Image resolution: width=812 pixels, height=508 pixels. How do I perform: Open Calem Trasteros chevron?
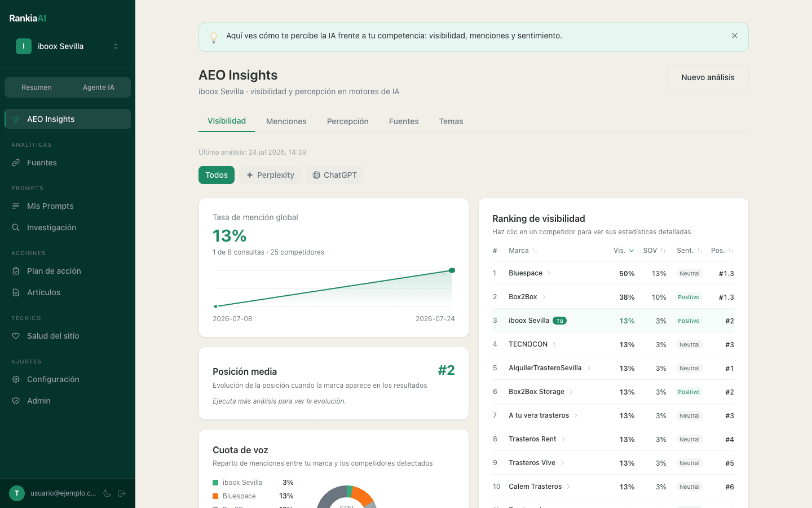[x=568, y=487]
